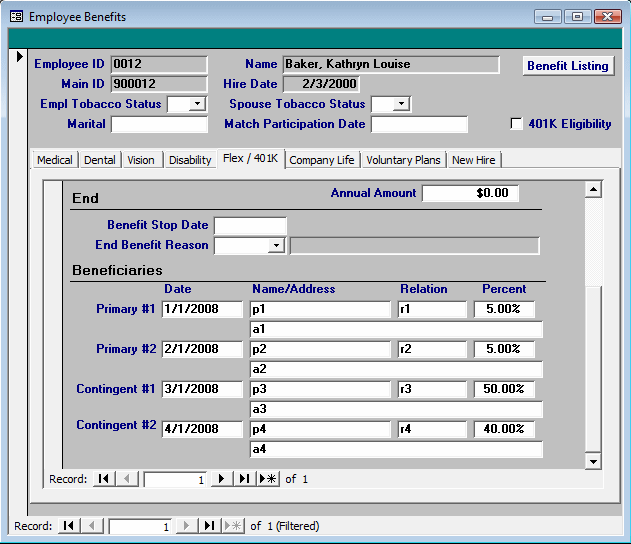Click relation field r3
This screenshot has width=631, height=544.
click(x=432, y=389)
